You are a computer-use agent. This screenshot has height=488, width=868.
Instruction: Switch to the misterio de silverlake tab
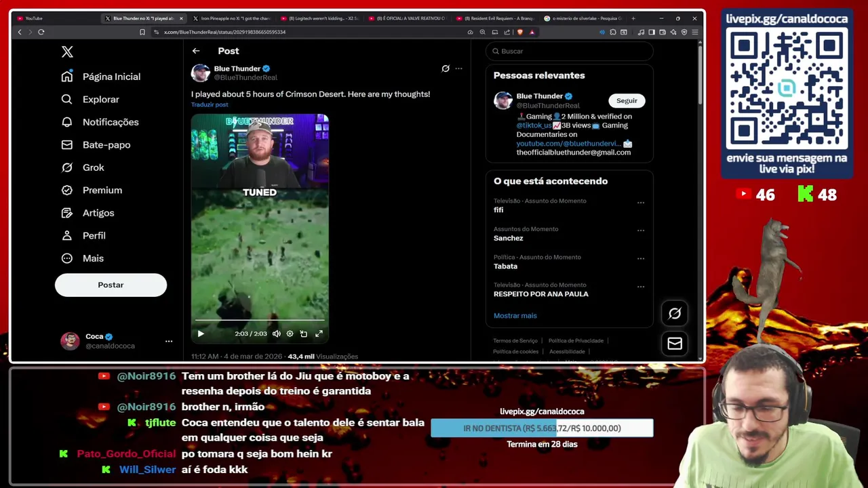pyautogui.click(x=583, y=18)
